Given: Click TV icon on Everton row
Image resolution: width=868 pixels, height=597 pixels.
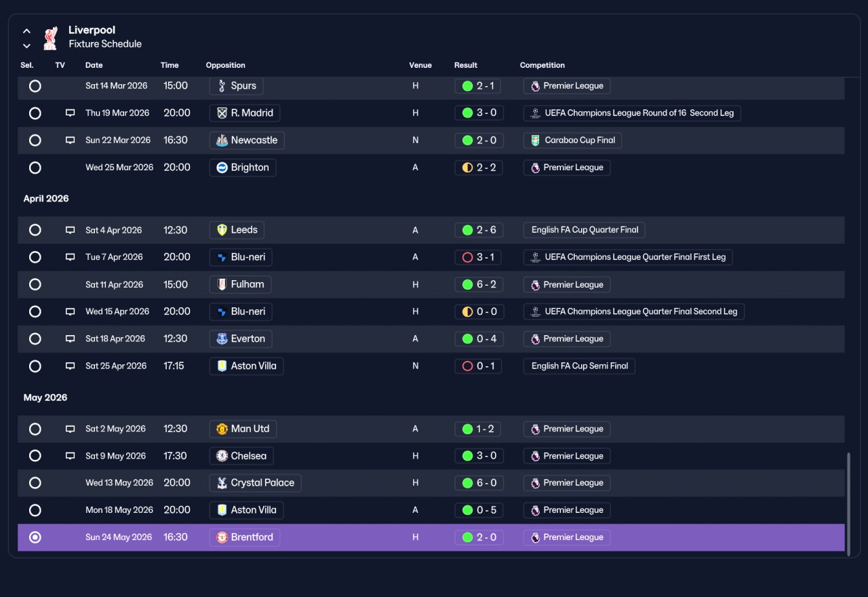Looking at the screenshot, I should coord(70,339).
